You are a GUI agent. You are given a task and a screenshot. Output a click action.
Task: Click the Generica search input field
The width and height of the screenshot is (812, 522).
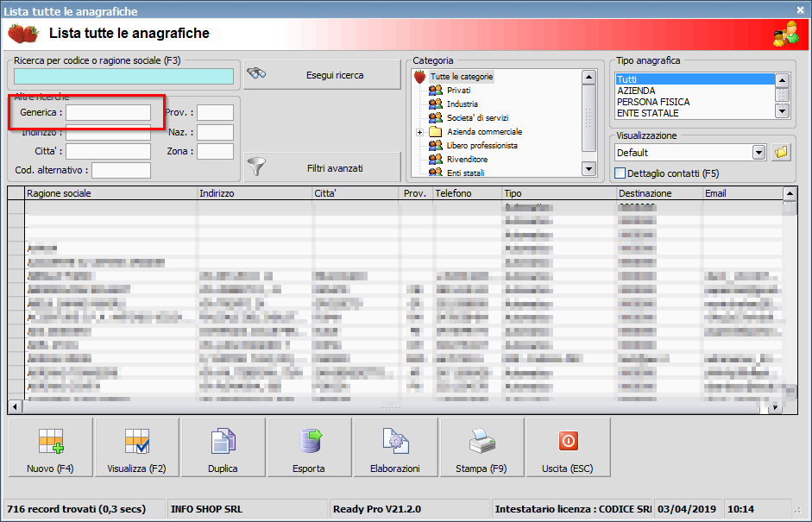tap(108, 112)
